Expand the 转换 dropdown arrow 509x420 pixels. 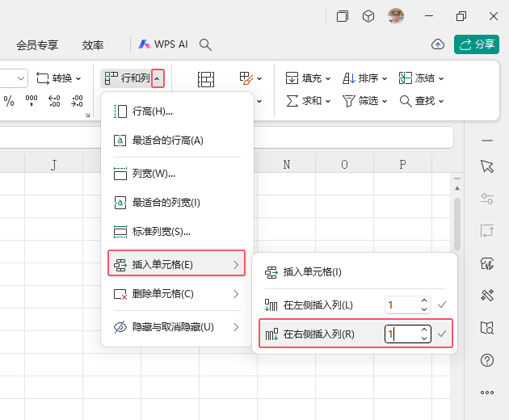78,78
